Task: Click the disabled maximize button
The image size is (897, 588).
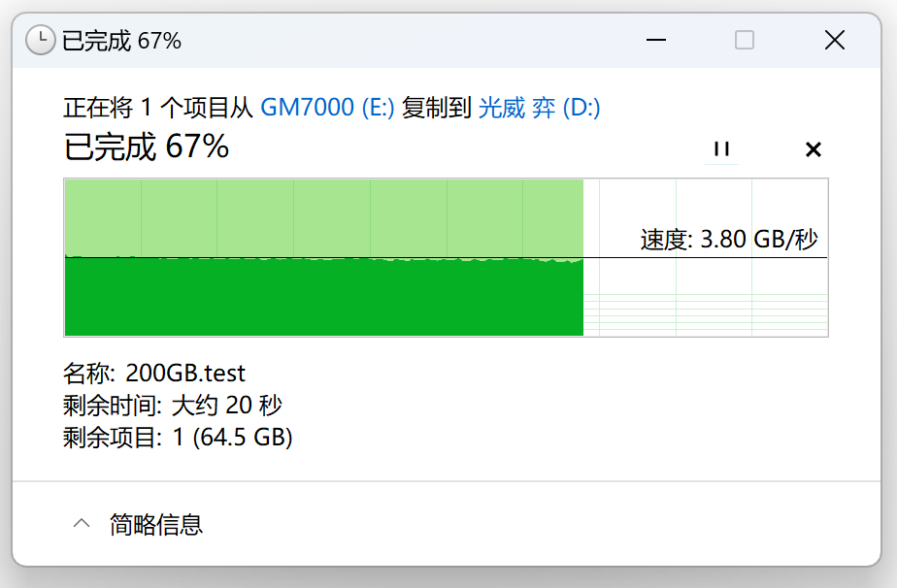Action: click(x=745, y=40)
